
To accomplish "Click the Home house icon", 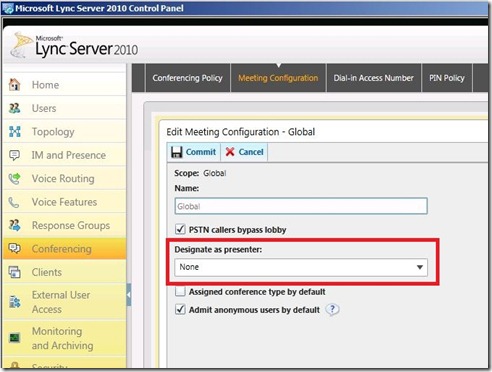I will 14,85.
